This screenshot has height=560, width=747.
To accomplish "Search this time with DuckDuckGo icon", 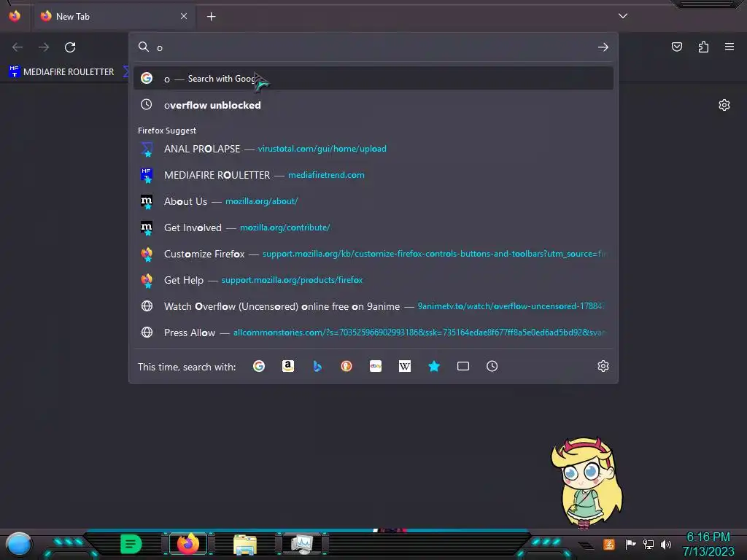I will point(347,366).
